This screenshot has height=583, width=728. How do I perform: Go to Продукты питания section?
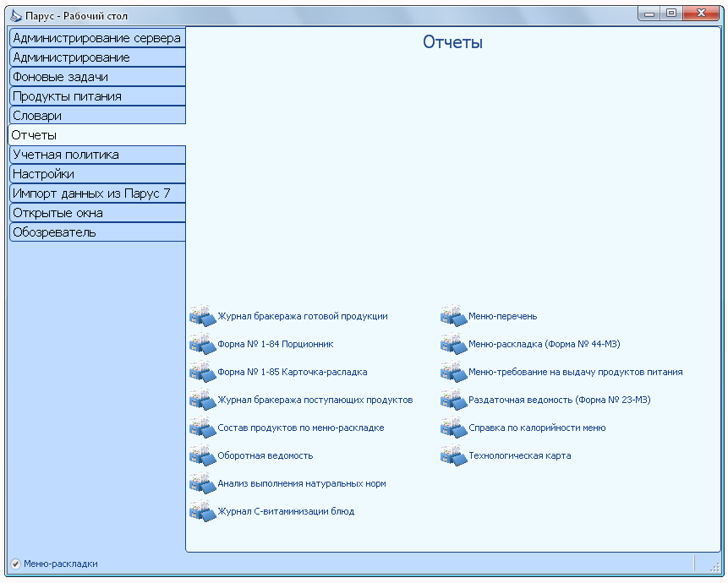pyautogui.click(x=97, y=96)
